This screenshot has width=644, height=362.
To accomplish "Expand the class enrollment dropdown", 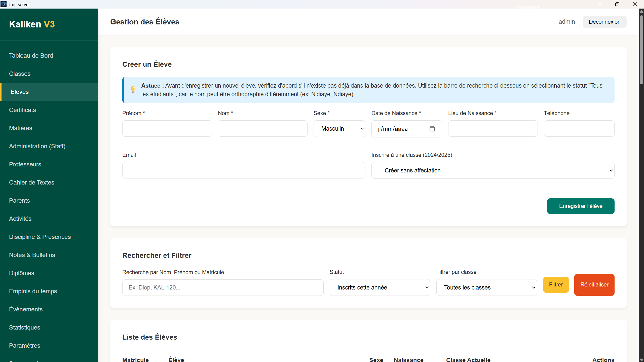I will coord(493,170).
